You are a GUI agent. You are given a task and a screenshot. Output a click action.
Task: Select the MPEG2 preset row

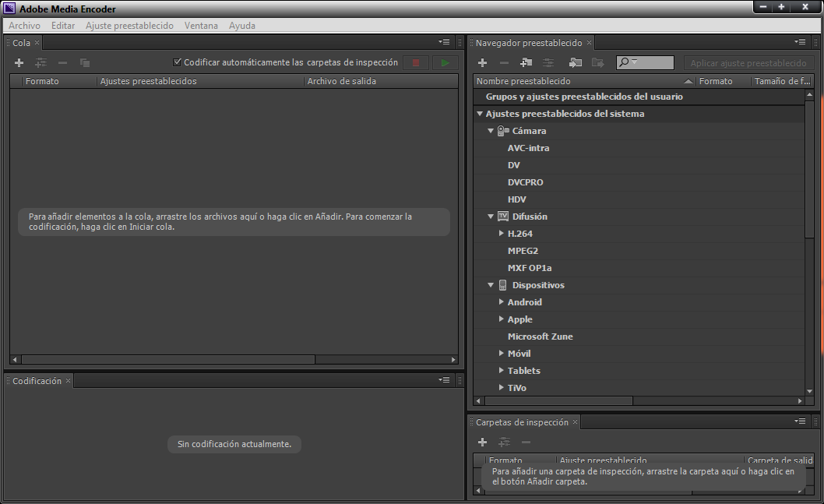[639, 251]
